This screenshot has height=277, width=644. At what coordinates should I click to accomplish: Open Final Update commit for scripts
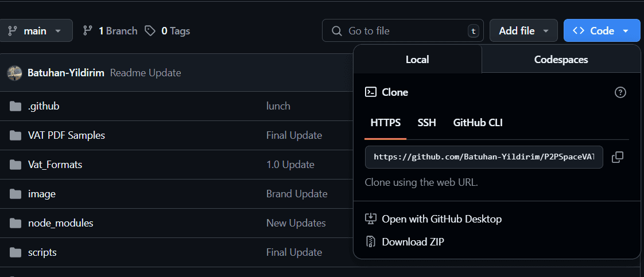click(x=294, y=252)
